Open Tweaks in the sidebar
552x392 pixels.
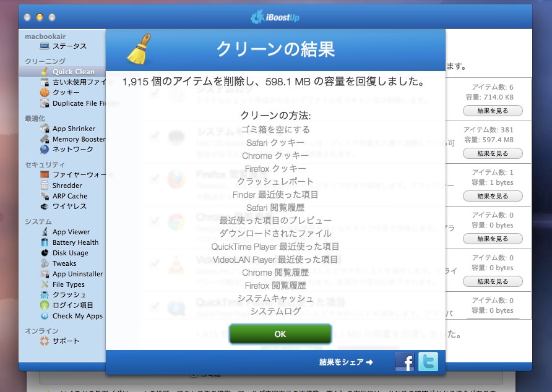tap(64, 263)
